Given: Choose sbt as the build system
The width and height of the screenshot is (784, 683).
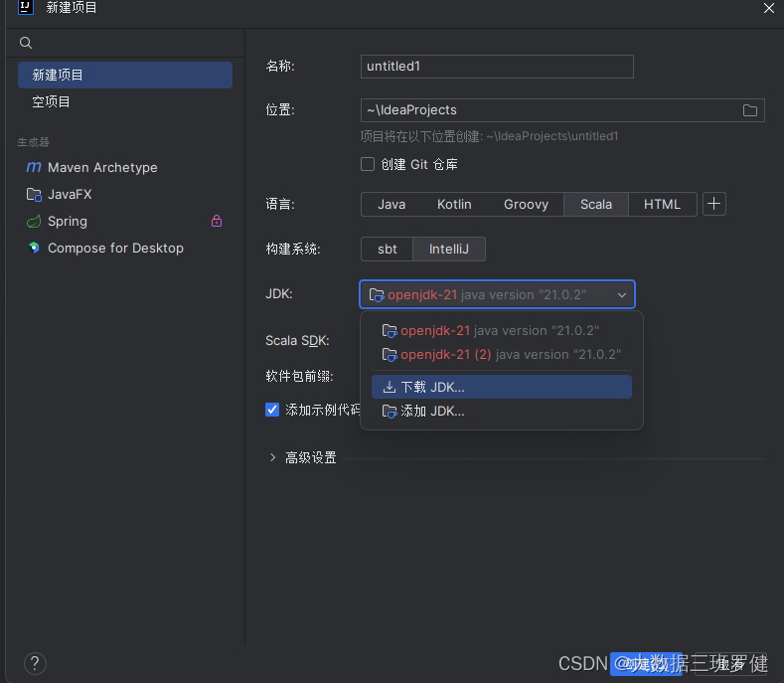Looking at the screenshot, I should click(387, 250).
